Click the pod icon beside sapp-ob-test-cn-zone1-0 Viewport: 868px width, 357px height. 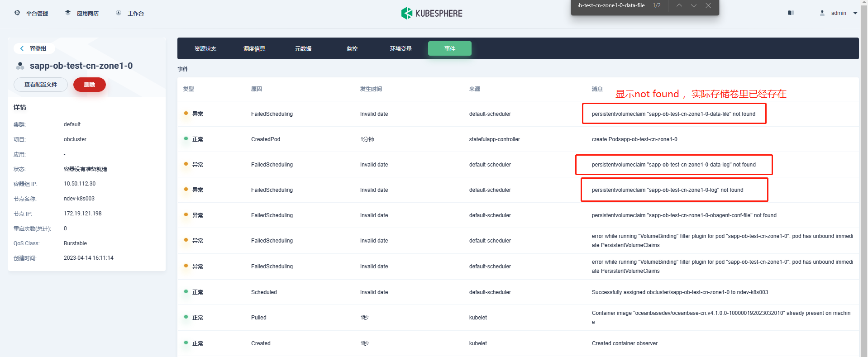(20, 66)
